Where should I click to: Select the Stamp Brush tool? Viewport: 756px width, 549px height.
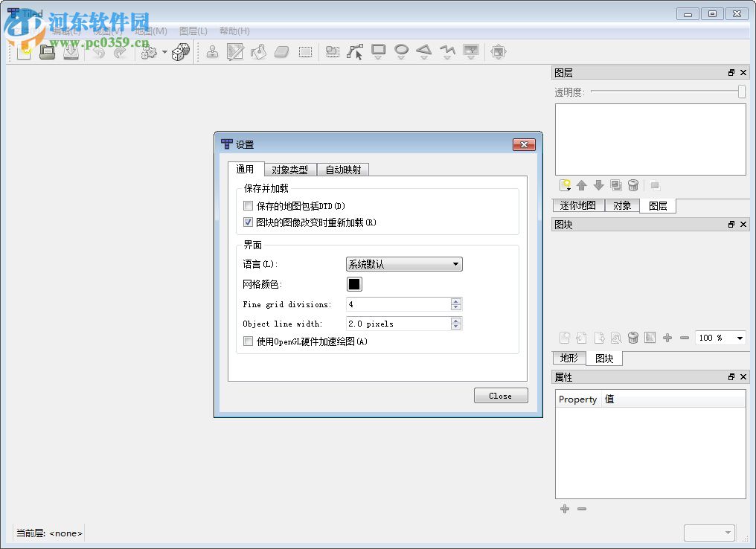pos(212,51)
